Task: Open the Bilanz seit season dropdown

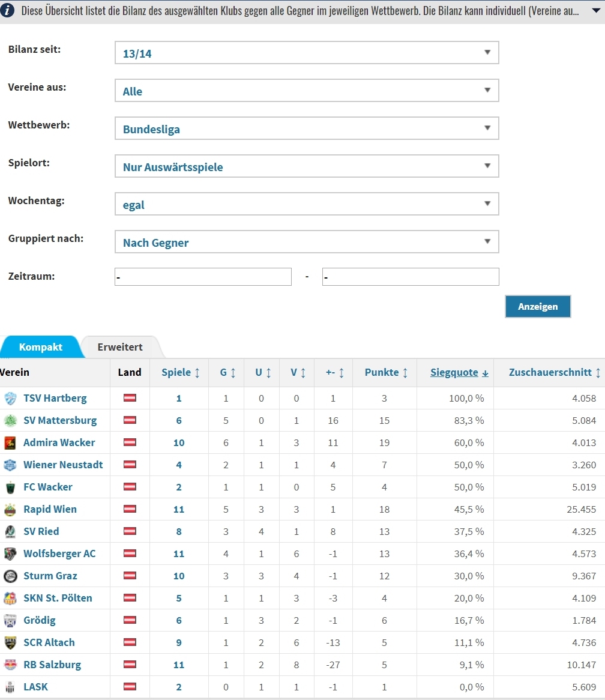Action: (307, 53)
